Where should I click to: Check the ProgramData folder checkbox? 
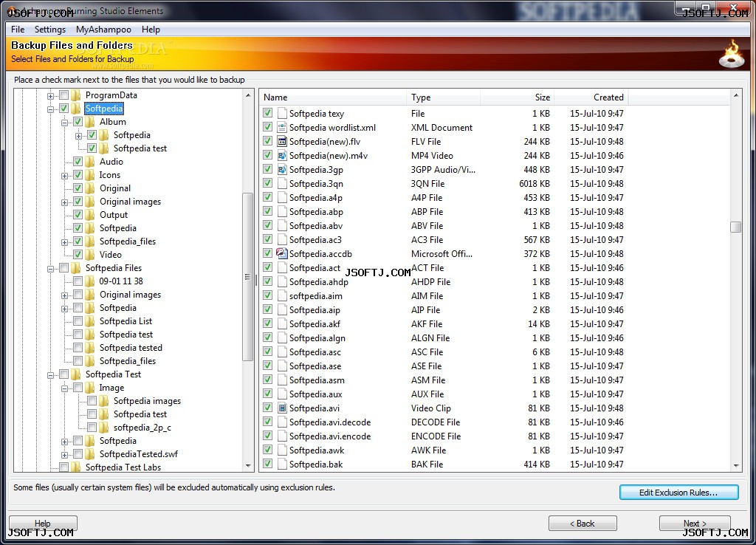tap(64, 95)
